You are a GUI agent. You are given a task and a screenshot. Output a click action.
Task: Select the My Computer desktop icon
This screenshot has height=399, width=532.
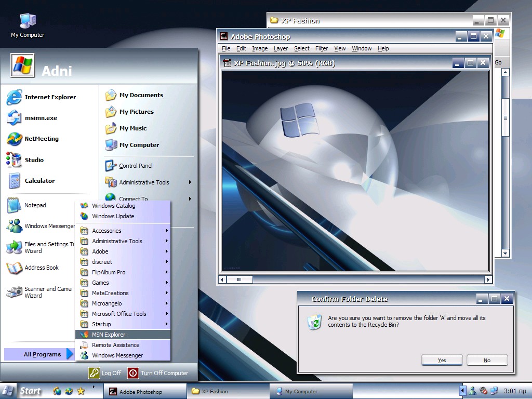point(26,21)
